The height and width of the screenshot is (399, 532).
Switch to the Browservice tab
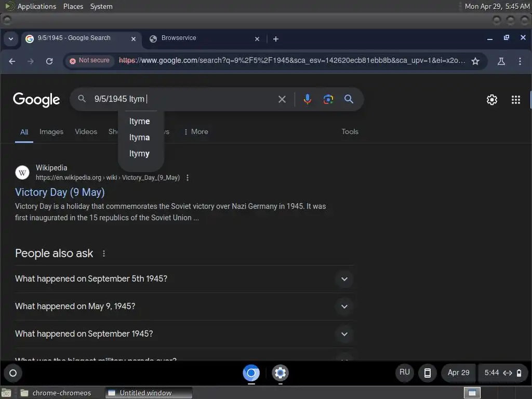[204, 38]
